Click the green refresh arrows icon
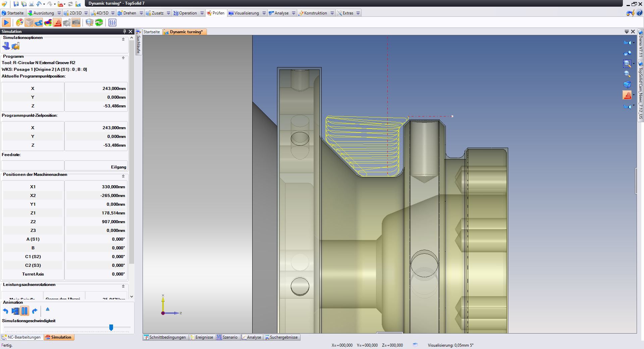 (99, 22)
